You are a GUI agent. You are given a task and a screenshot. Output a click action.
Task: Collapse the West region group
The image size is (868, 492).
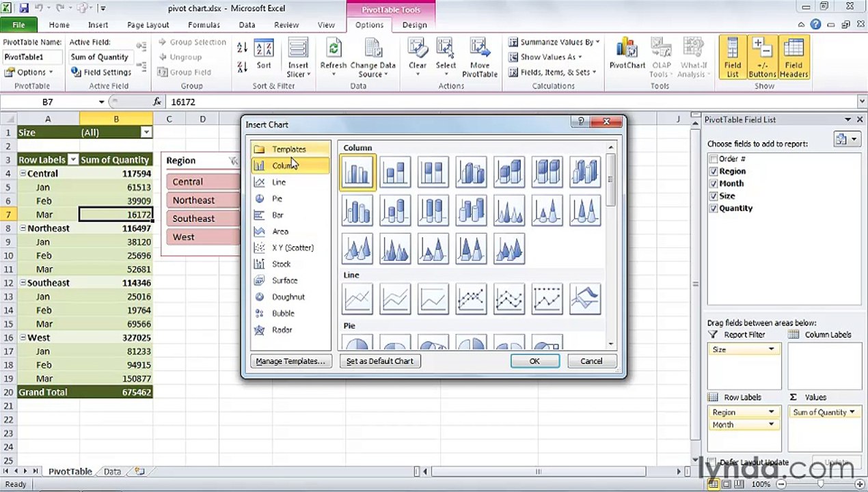23,338
